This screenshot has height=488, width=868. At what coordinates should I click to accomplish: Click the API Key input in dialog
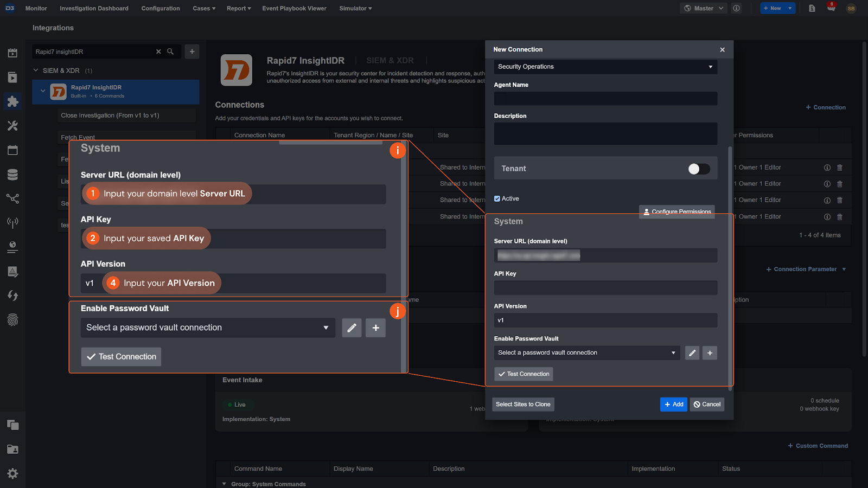(x=605, y=288)
